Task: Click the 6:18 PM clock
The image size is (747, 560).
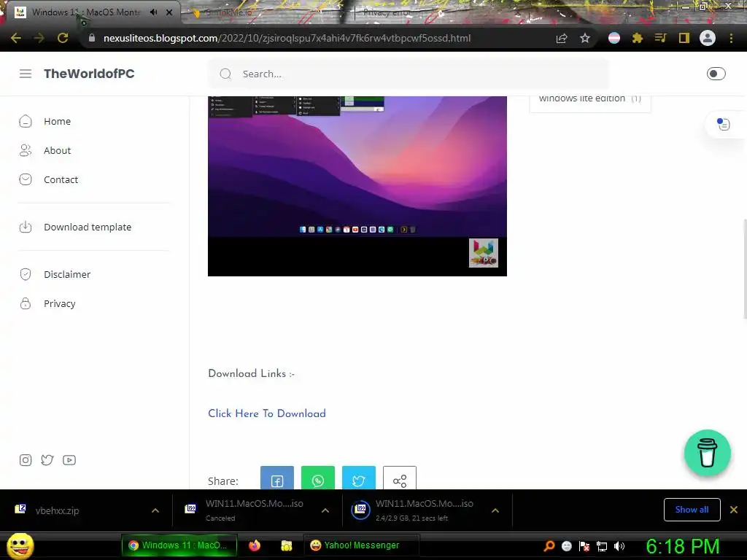Action: click(x=683, y=546)
